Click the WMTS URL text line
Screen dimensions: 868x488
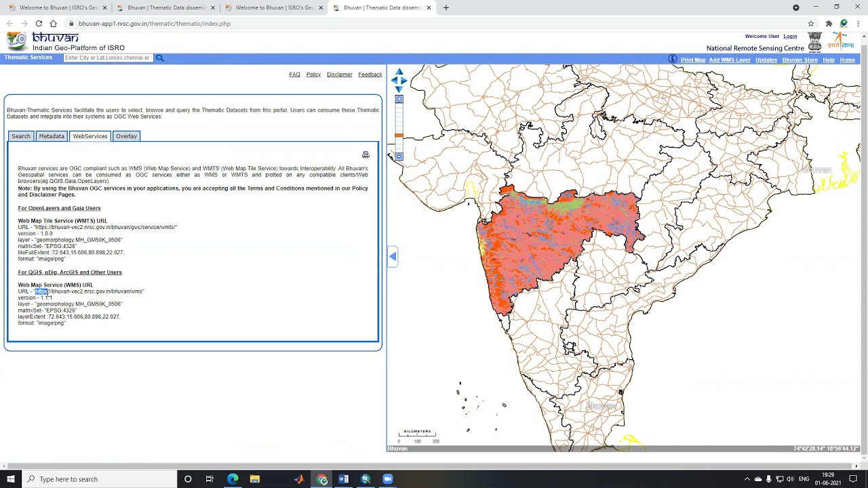coord(98,227)
